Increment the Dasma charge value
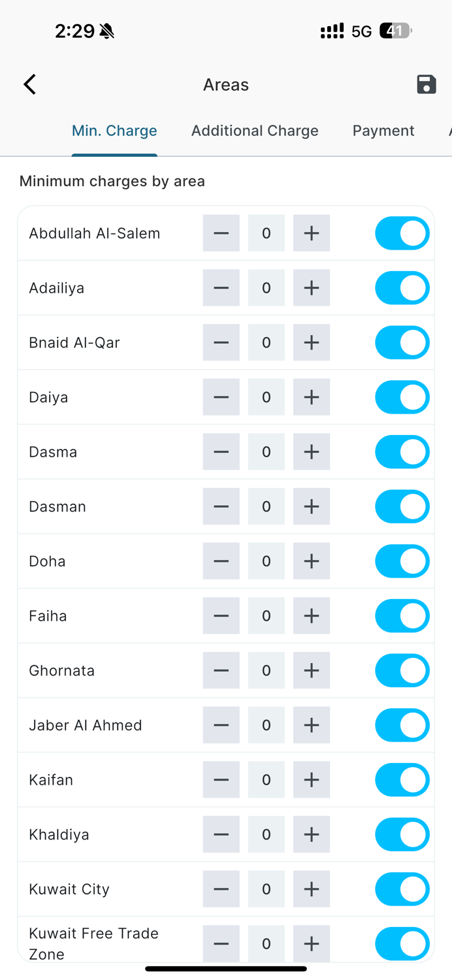Viewport: 452px width, 980px height. [x=311, y=452]
